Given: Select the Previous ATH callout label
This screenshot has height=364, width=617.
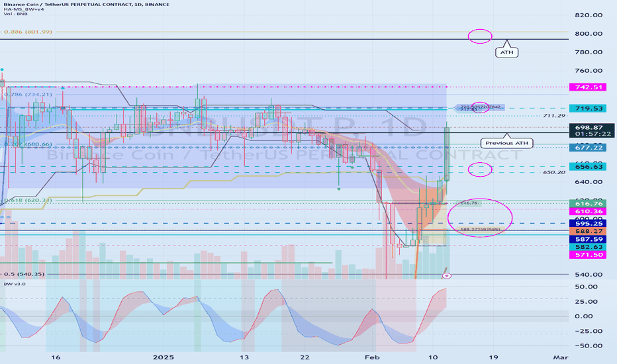Looking at the screenshot, I should [x=506, y=143].
